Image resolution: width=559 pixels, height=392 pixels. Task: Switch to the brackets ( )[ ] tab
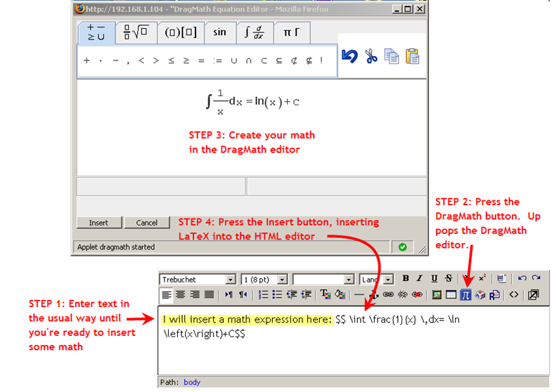pyautogui.click(x=181, y=32)
